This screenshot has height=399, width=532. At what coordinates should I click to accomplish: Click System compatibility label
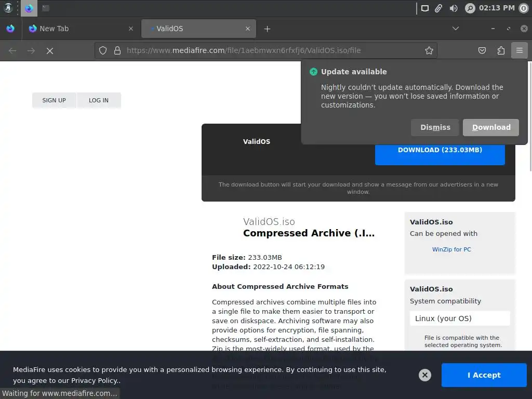tap(445, 301)
